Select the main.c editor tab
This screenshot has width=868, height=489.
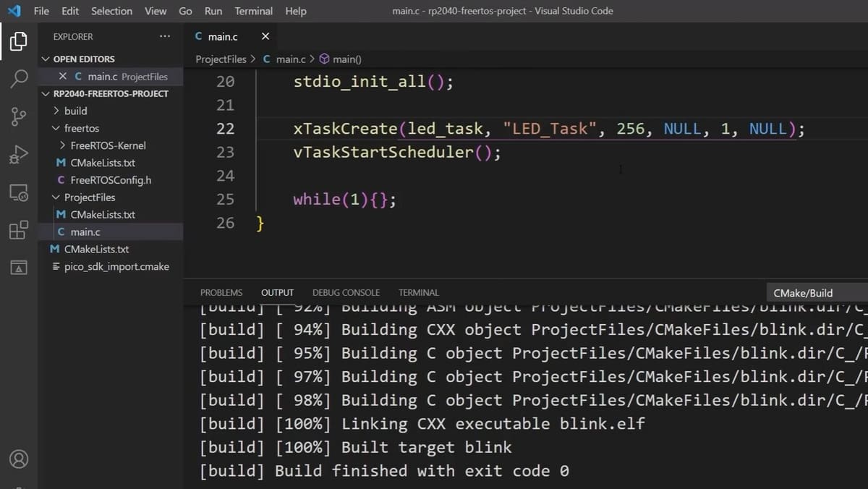tap(231, 36)
